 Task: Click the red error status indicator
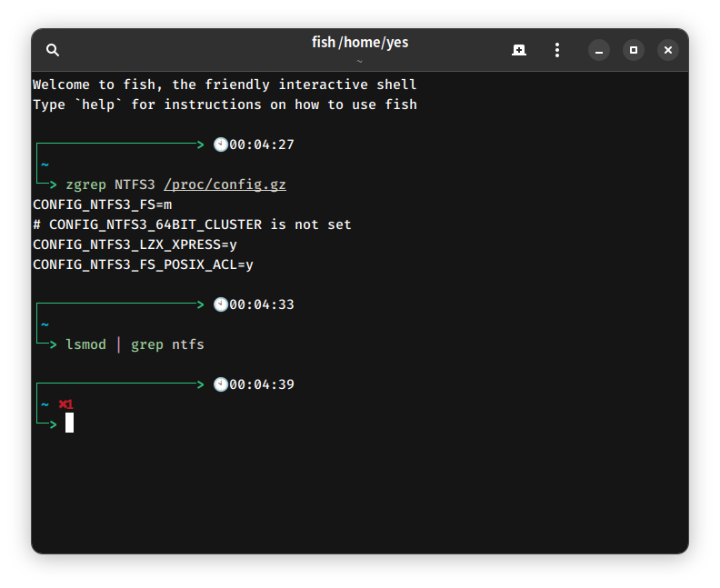[x=65, y=404]
